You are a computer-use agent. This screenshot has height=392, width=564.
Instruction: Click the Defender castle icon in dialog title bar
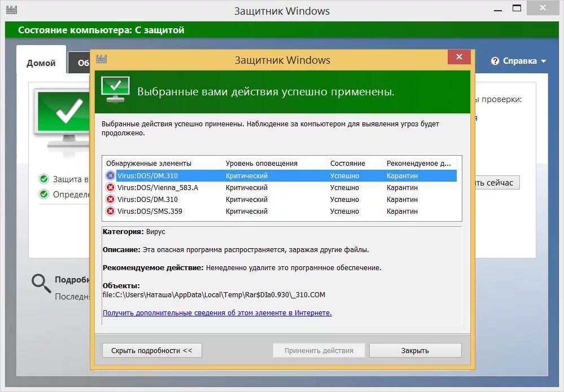click(102, 59)
